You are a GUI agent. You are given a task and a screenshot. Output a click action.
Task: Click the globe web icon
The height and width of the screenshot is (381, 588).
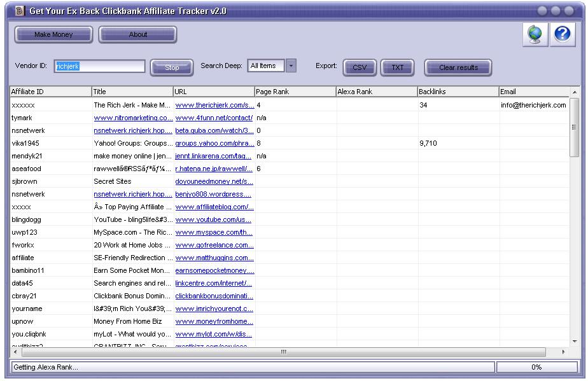[x=535, y=34]
